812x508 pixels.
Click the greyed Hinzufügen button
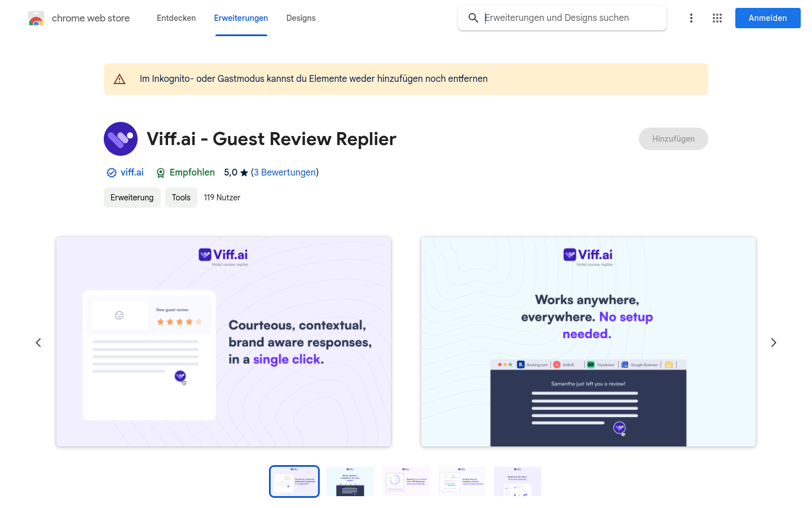click(673, 139)
